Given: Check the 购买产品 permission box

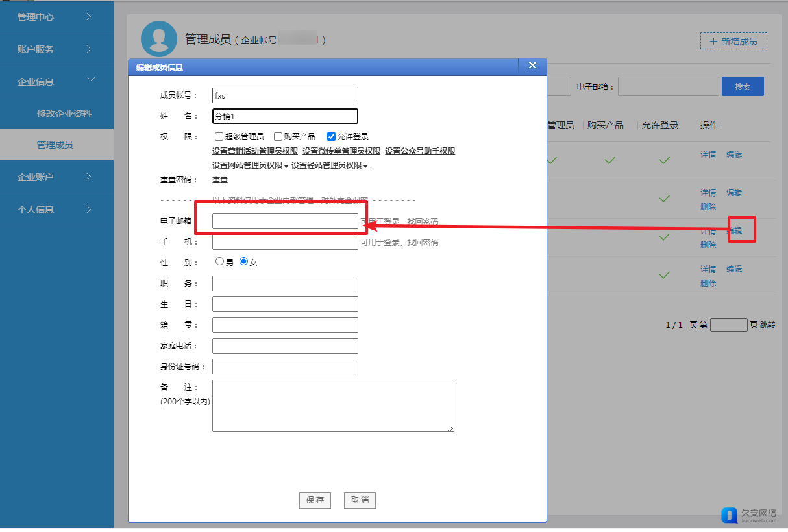Looking at the screenshot, I should [x=278, y=137].
